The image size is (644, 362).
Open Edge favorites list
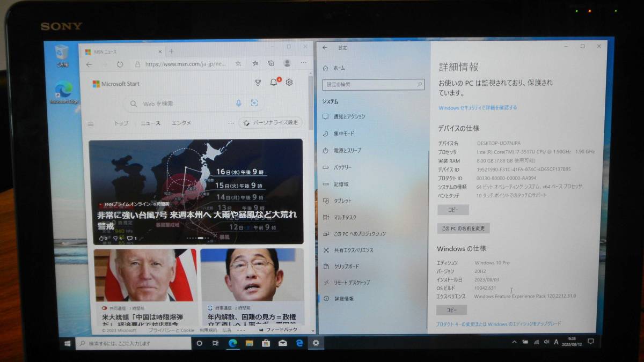(256, 63)
